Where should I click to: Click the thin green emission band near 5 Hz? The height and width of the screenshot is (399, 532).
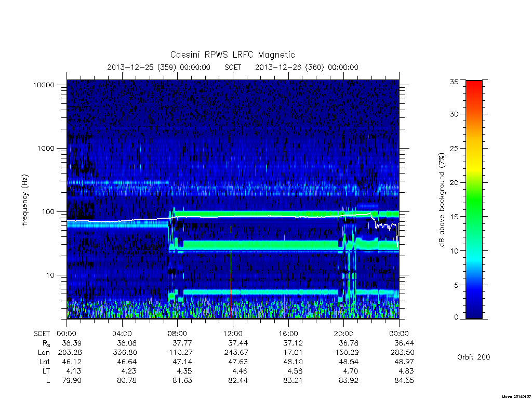[261, 292]
